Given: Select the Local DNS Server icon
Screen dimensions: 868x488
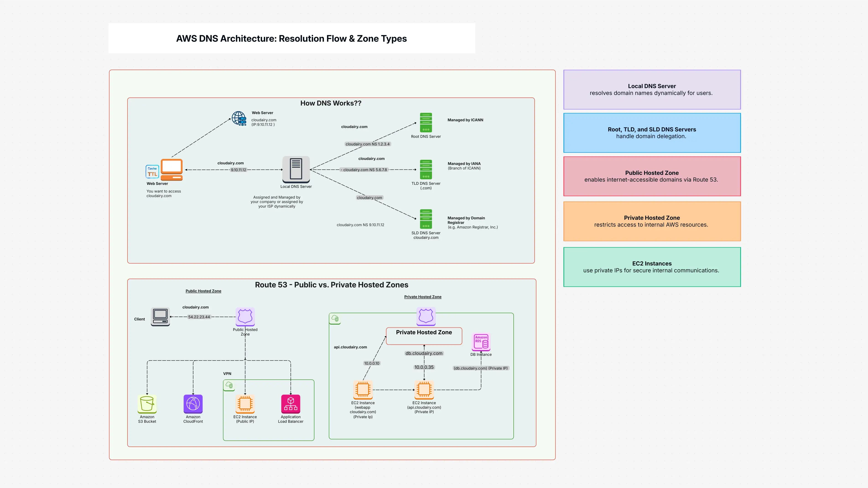Looking at the screenshot, I should tap(296, 169).
